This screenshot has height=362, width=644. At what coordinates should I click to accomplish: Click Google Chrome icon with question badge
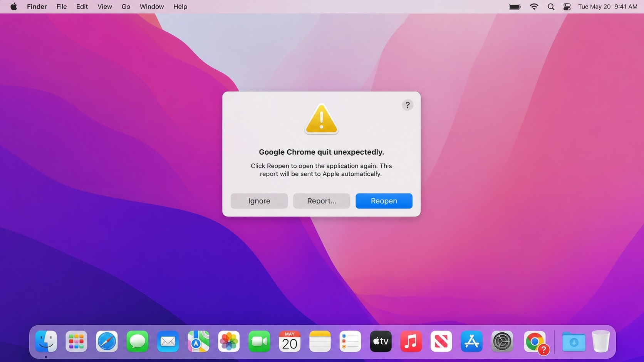[535, 342]
